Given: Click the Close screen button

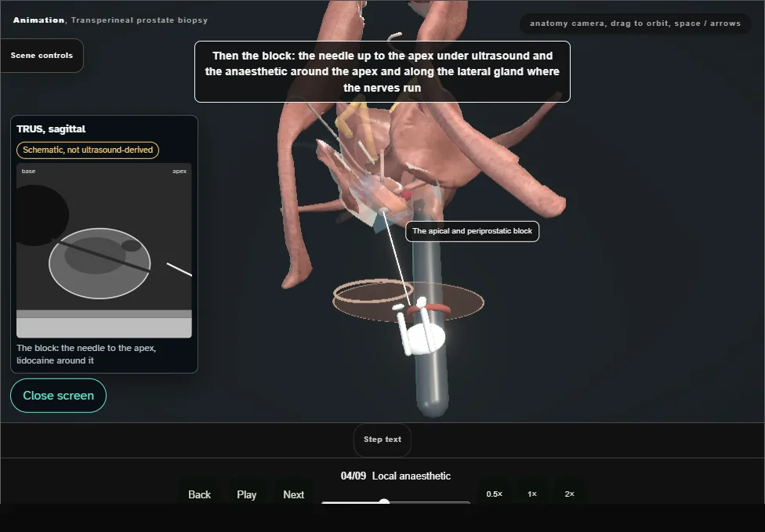Looking at the screenshot, I should pos(58,396).
